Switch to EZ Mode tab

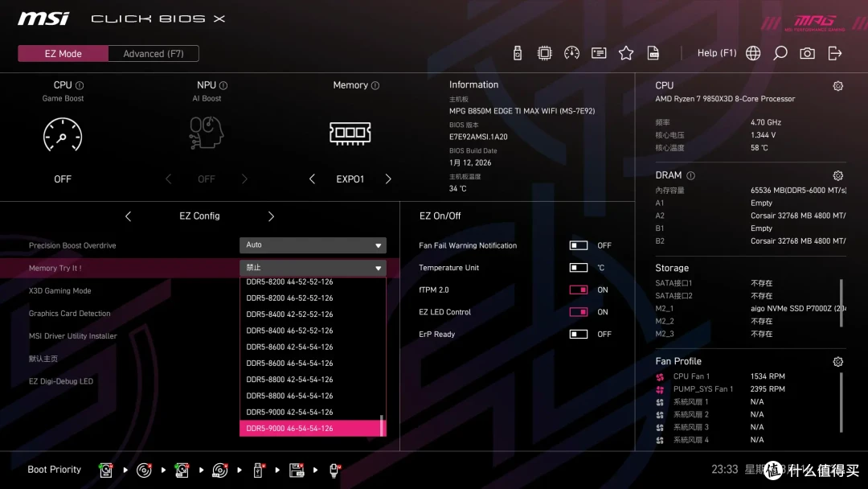pos(63,54)
